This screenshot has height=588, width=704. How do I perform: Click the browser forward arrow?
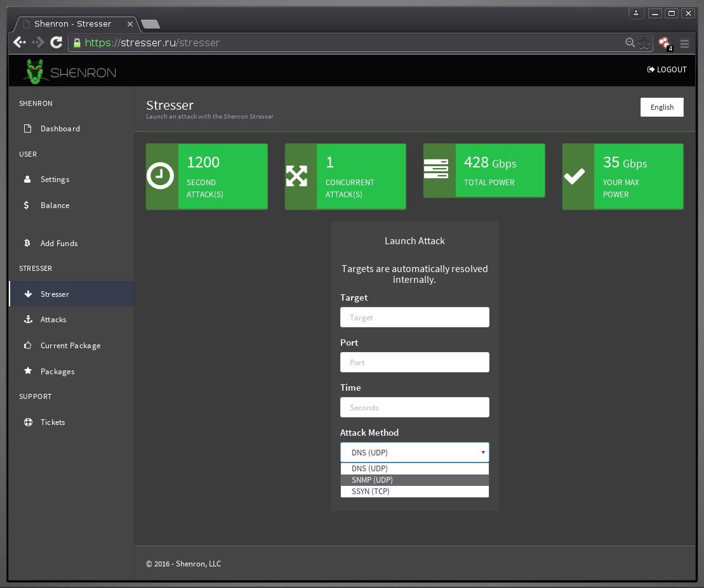(x=38, y=42)
